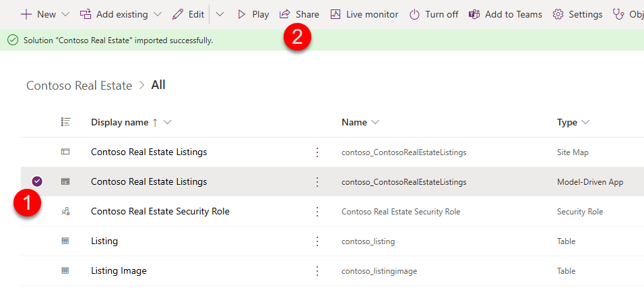Image resolution: width=644 pixels, height=292 pixels.
Task: Open more options for Security Role row
Action: point(317,211)
